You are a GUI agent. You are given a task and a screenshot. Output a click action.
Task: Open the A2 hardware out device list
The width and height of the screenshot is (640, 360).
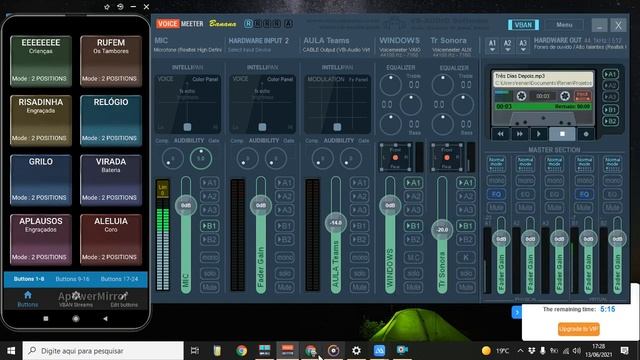tap(507, 46)
